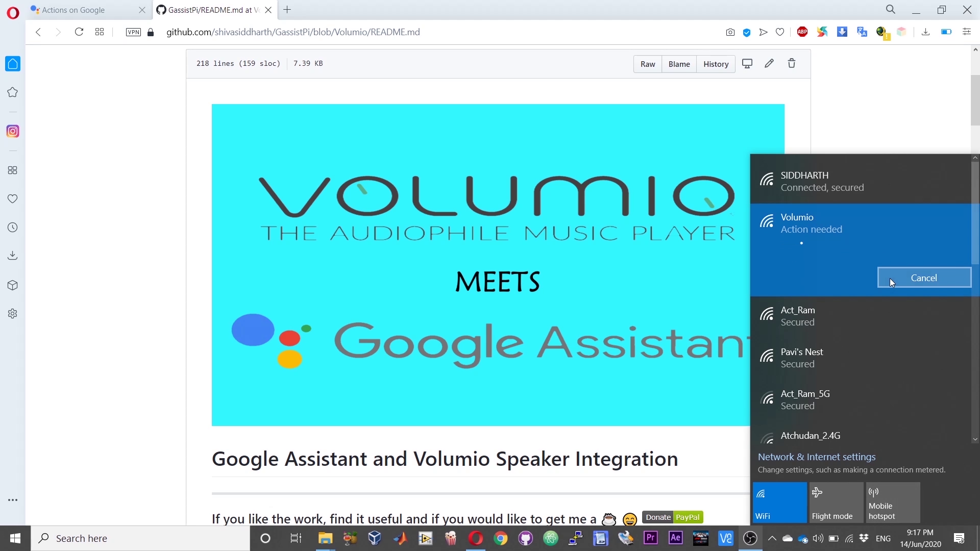This screenshot has width=980, height=551.
Task: Open the Easy setup panel
Action: click(x=967, y=32)
